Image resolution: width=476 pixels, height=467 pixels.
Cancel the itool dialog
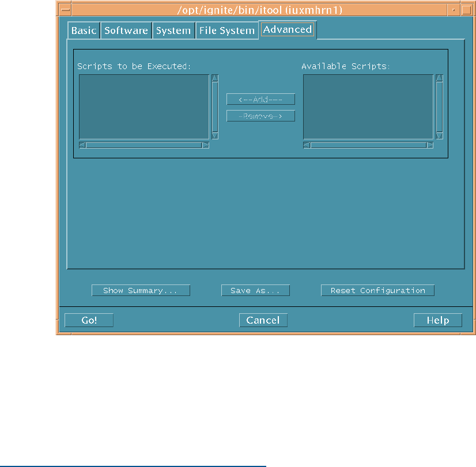pos(263,320)
